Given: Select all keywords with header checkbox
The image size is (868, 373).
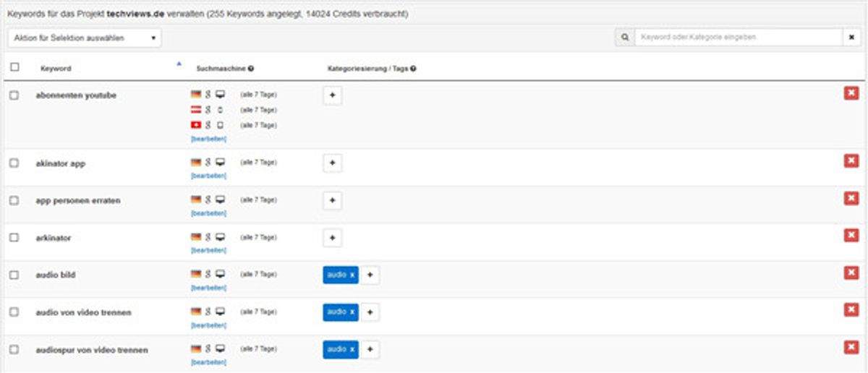Looking at the screenshot, I should [15, 67].
